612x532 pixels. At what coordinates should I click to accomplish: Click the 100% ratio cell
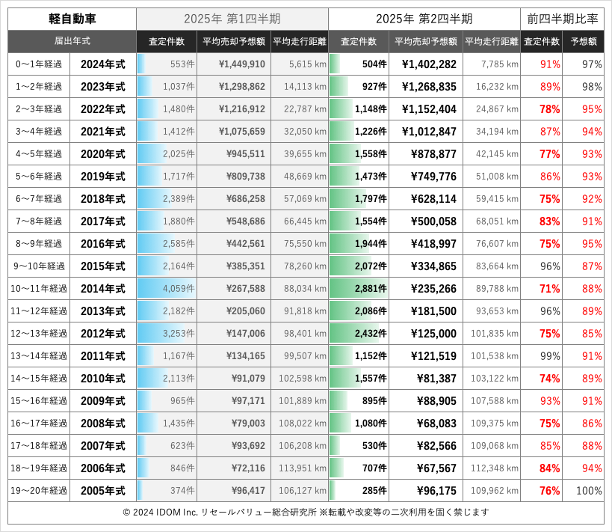(x=584, y=491)
